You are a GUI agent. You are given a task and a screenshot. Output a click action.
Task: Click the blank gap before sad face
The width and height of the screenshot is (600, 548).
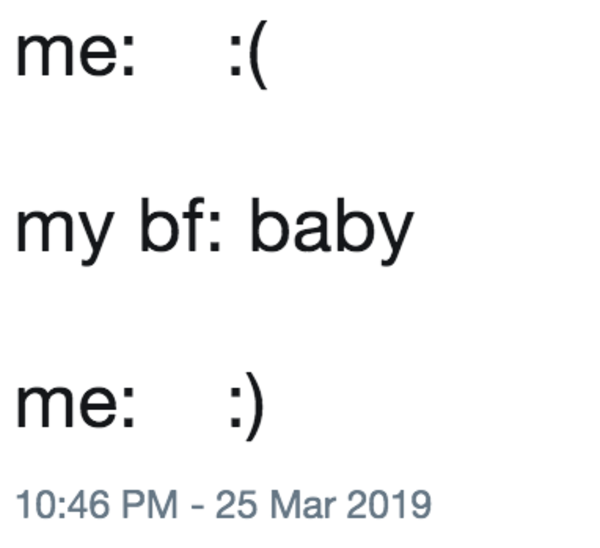182,58
